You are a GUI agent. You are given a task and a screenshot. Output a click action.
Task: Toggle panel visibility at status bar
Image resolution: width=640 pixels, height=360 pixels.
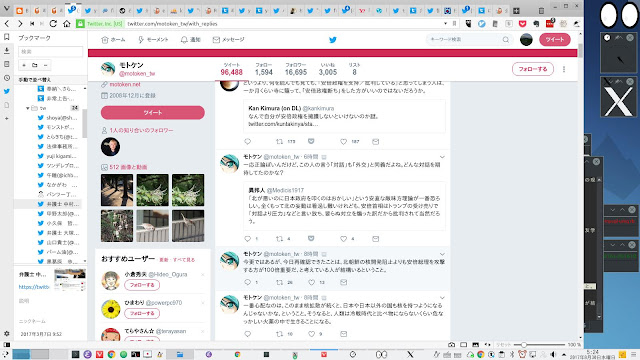(x=7, y=344)
